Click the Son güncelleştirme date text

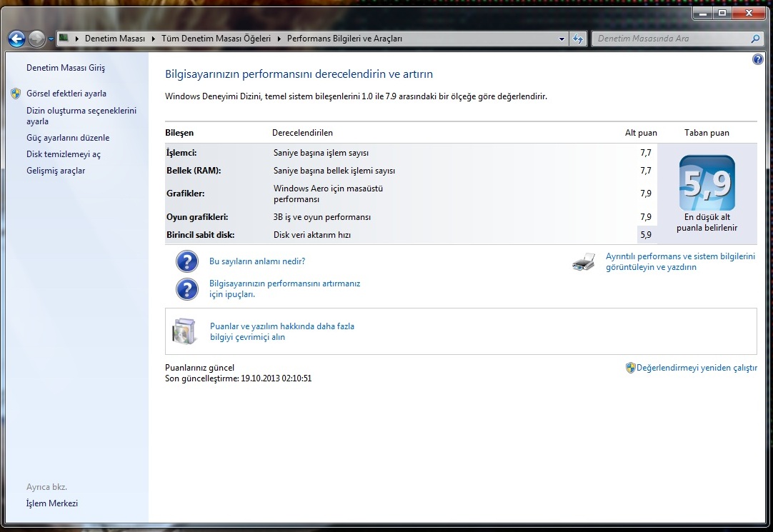(238, 378)
